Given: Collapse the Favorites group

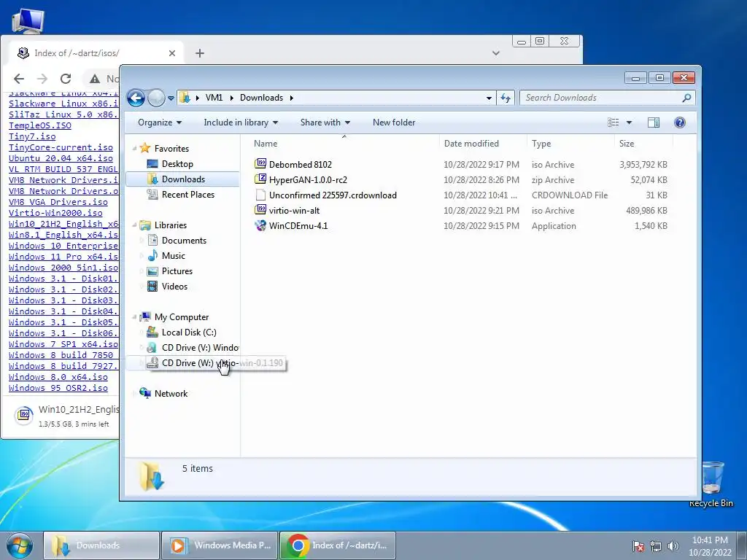Looking at the screenshot, I should pyautogui.click(x=134, y=149).
